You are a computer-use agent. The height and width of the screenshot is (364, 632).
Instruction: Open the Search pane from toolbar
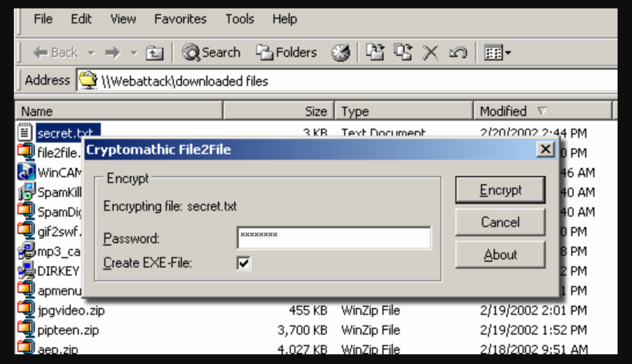(211, 53)
